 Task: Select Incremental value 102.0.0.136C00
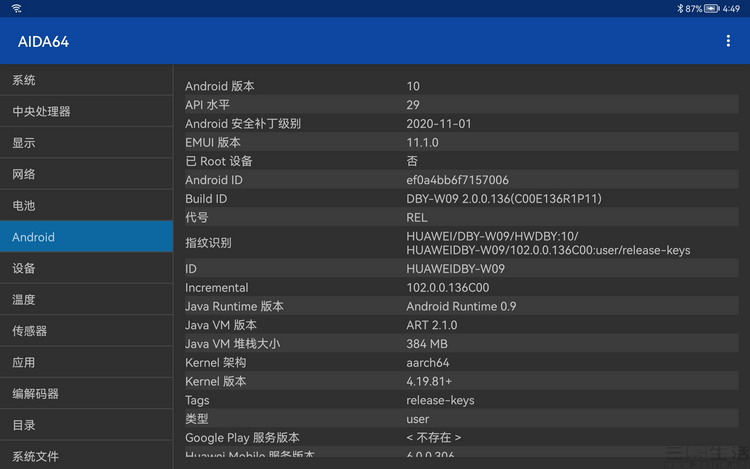[x=448, y=287]
